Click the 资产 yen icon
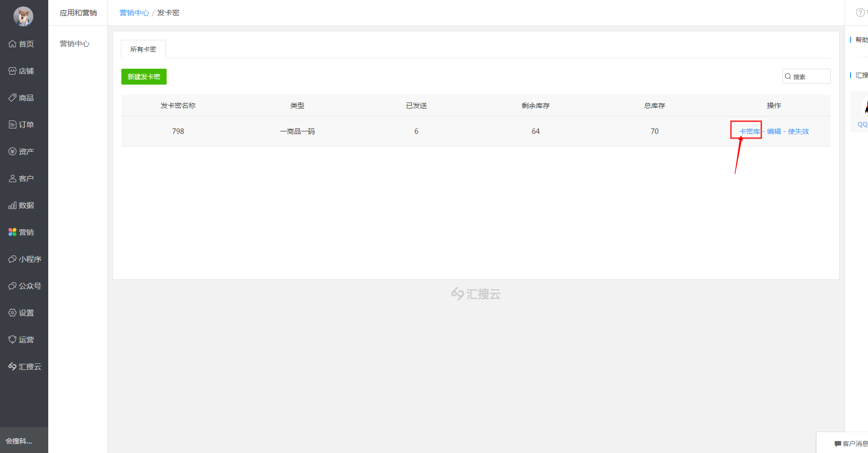This screenshot has height=453, width=868. [x=12, y=152]
